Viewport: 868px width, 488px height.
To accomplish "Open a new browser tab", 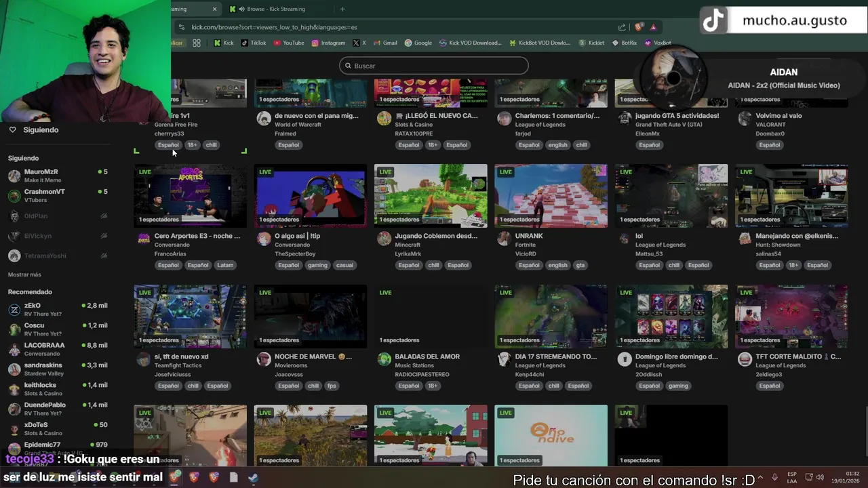I will click(x=342, y=9).
